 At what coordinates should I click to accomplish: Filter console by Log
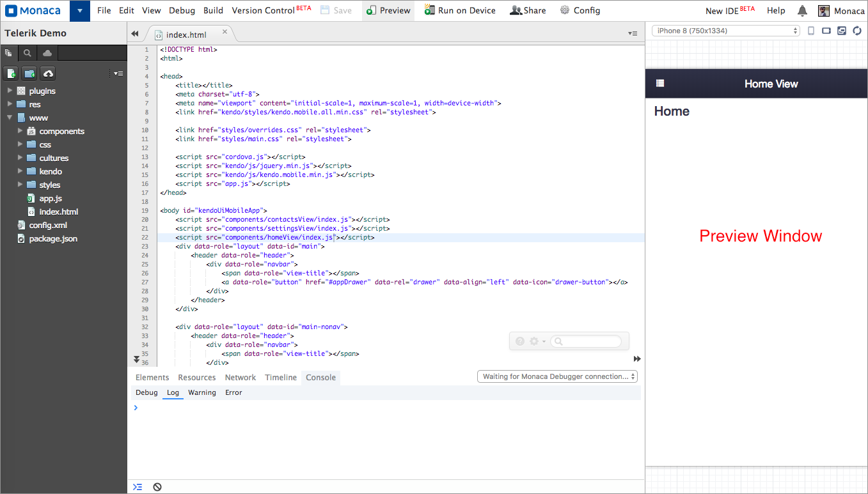point(173,392)
